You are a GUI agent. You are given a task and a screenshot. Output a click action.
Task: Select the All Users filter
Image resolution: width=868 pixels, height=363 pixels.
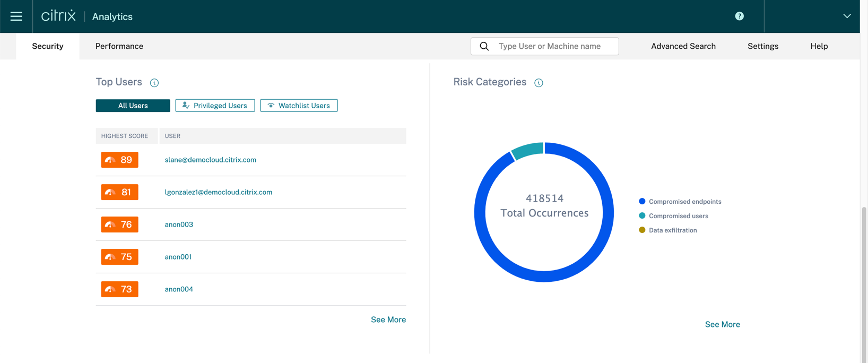[133, 106]
